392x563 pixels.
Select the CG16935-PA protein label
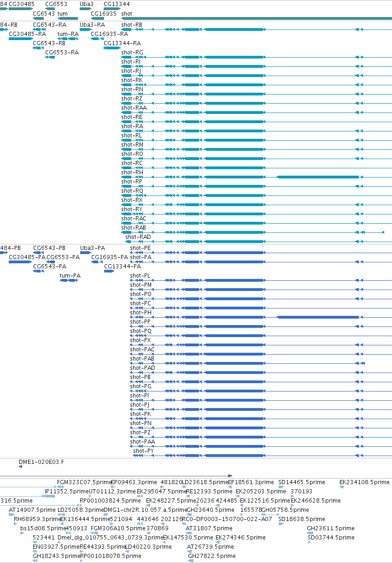click(110, 257)
